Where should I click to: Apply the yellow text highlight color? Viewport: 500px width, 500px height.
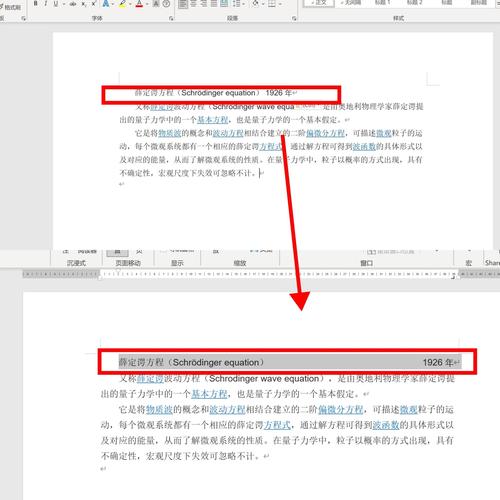(122, 4)
